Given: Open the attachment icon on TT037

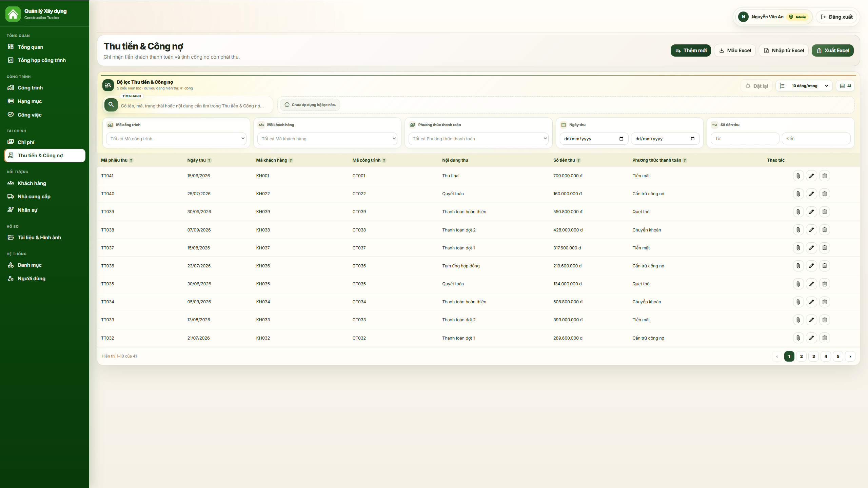Looking at the screenshot, I should [x=798, y=248].
